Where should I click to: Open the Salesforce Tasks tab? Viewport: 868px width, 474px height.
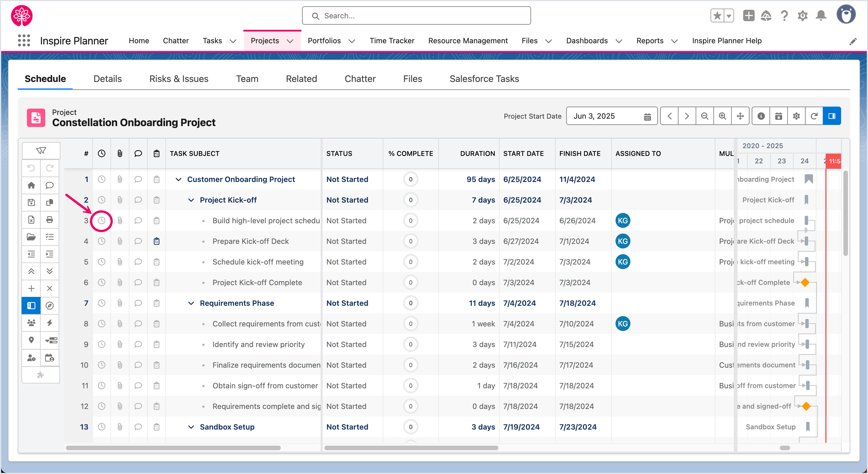484,79
